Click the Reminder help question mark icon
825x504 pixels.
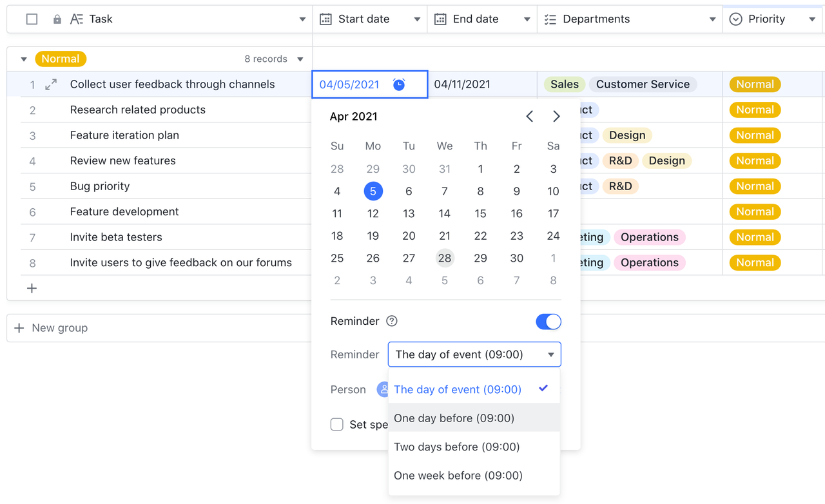click(391, 322)
